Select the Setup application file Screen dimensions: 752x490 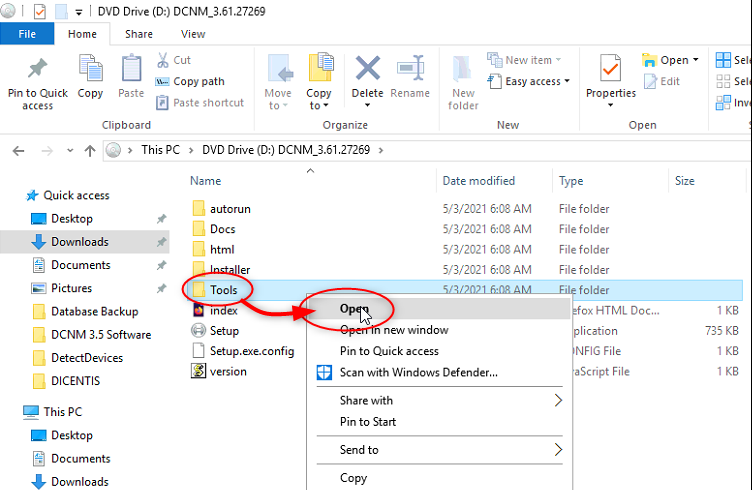click(x=224, y=331)
